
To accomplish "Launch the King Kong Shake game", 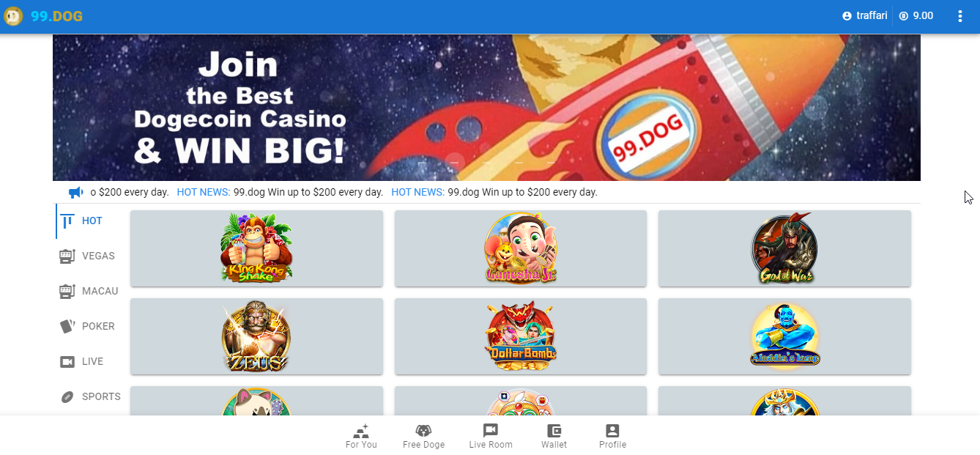I will pos(256,248).
